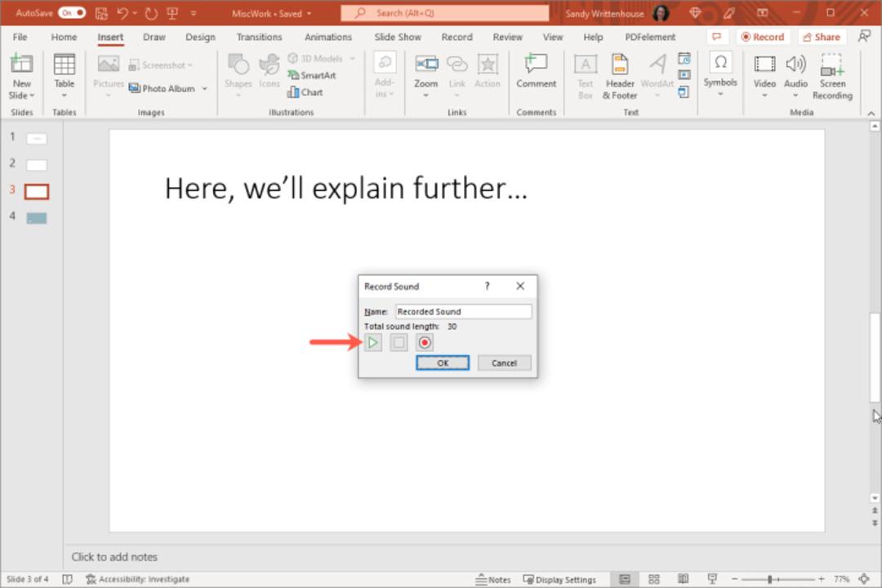Viewport: 882px width, 588px height.
Task: Zoom out with the minus button
Action: 734,579
